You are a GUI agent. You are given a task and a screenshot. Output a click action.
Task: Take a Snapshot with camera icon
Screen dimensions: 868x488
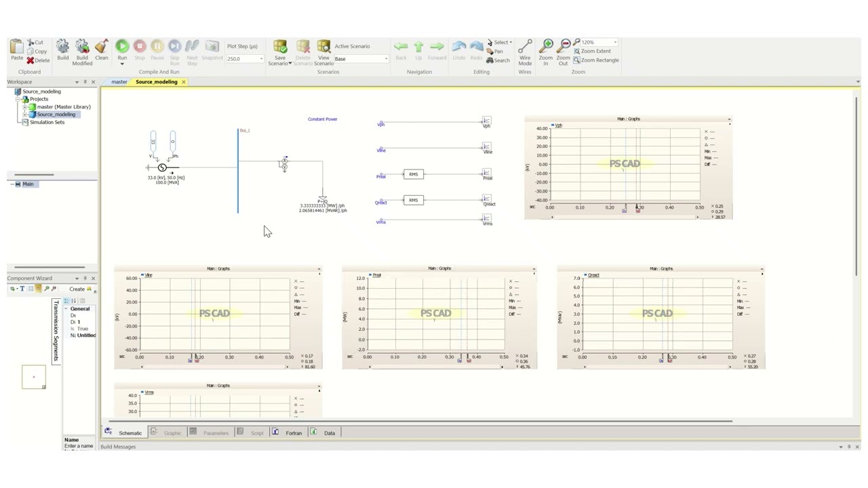pos(212,46)
